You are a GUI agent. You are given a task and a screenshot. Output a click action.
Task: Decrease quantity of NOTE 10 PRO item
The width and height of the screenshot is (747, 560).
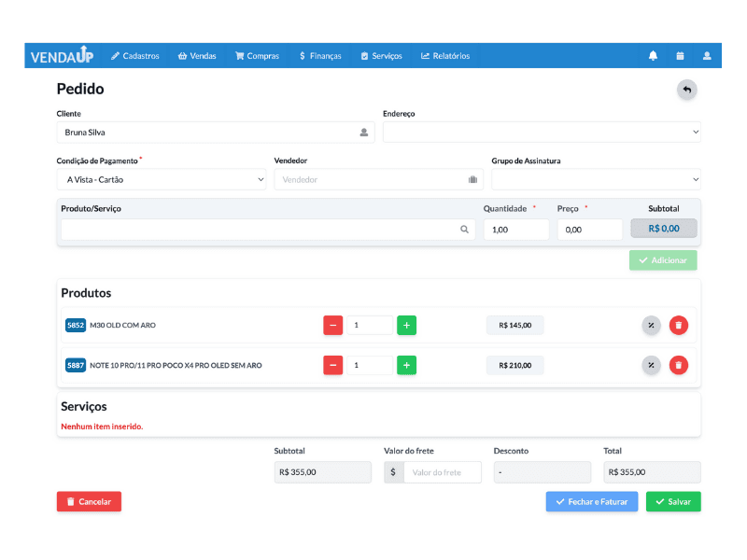[x=332, y=365]
